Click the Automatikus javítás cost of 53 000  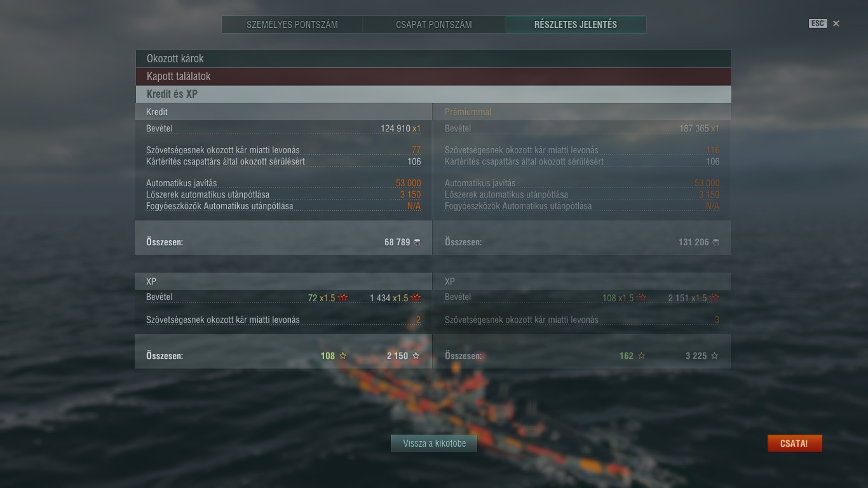408,183
